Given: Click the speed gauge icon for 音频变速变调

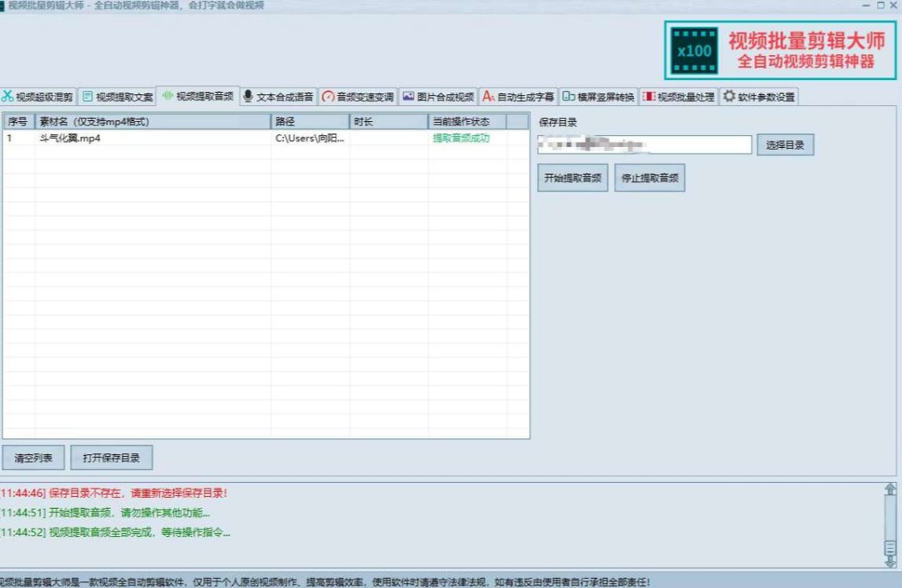Looking at the screenshot, I should point(327,96).
